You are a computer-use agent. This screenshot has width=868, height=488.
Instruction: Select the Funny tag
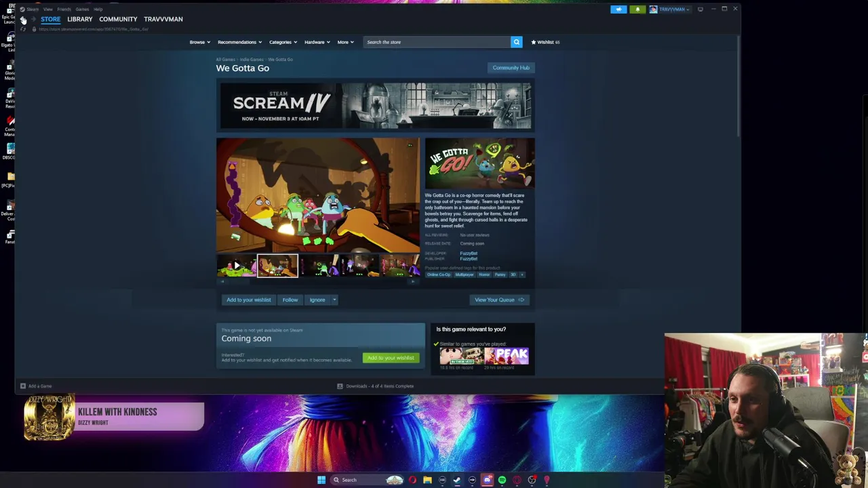click(x=500, y=274)
